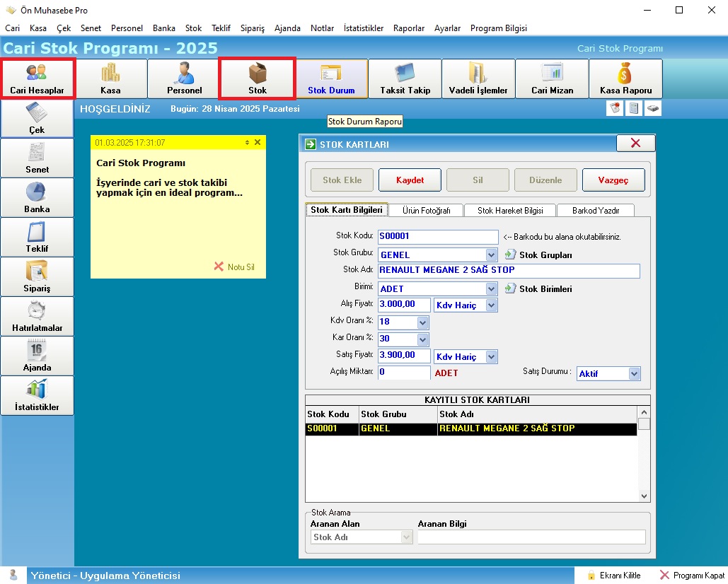Expand the Stok Grubu dropdown
This screenshot has width=728, height=584.
491,255
